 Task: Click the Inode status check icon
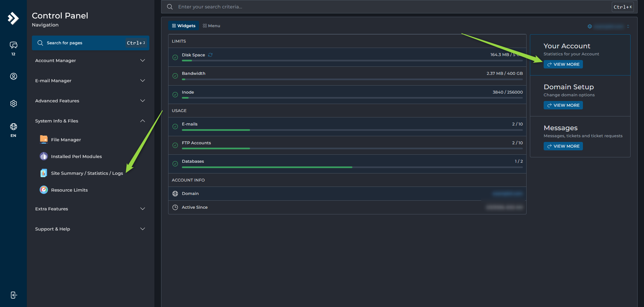pyautogui.click(x=175, y=95)
